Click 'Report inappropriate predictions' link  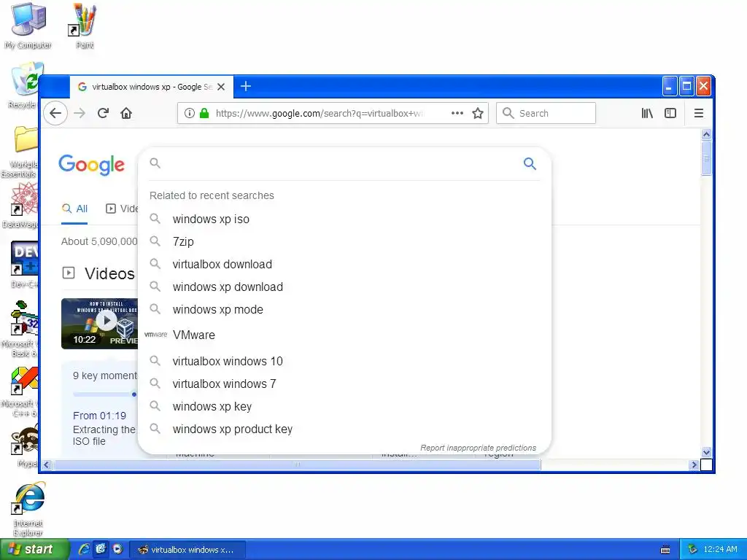[x=478, y=448]
